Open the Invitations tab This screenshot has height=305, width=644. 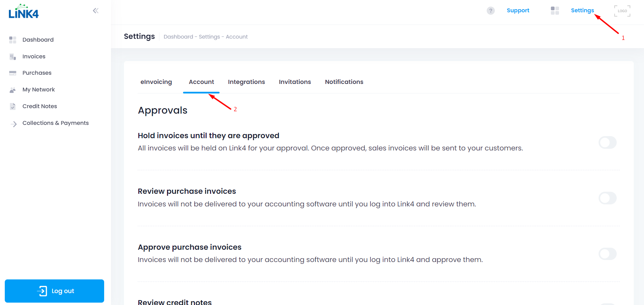(x=295, y=82)
